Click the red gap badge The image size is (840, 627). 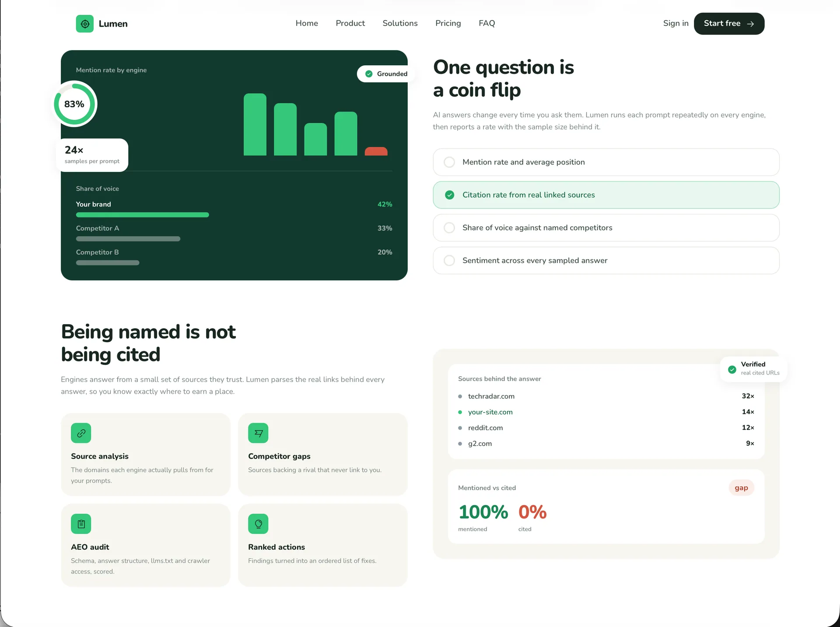point(741,488)
